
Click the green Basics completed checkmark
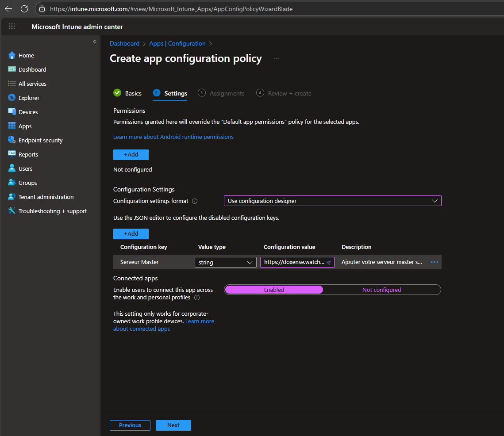tap(117, 93)
